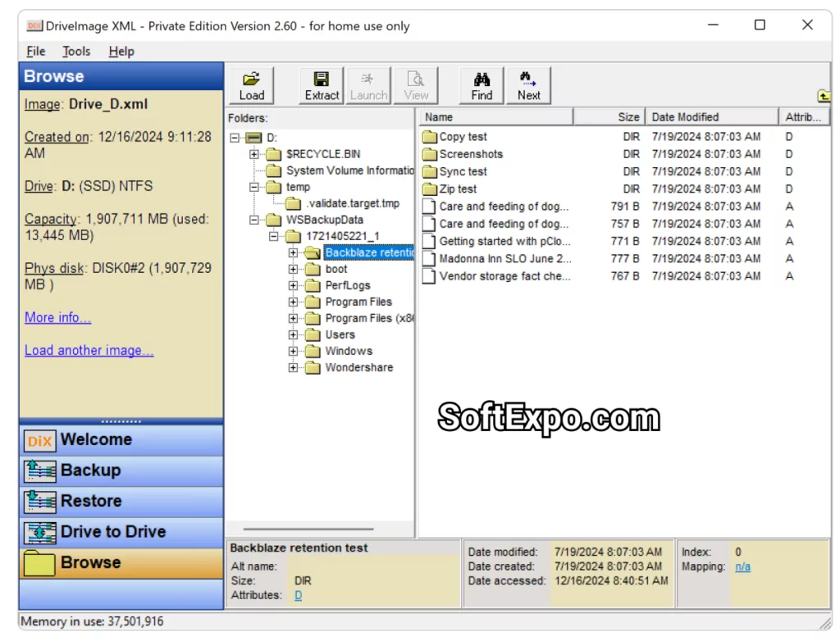Click the More info link
Screen dimensions: 840x641
click(x=57, y=317)
